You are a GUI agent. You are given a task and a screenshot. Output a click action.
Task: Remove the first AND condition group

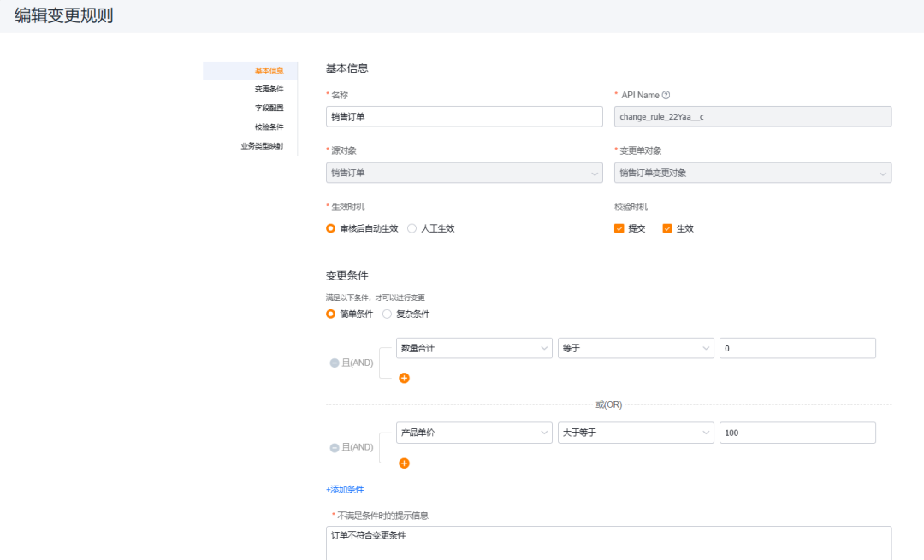pos(335,363)
